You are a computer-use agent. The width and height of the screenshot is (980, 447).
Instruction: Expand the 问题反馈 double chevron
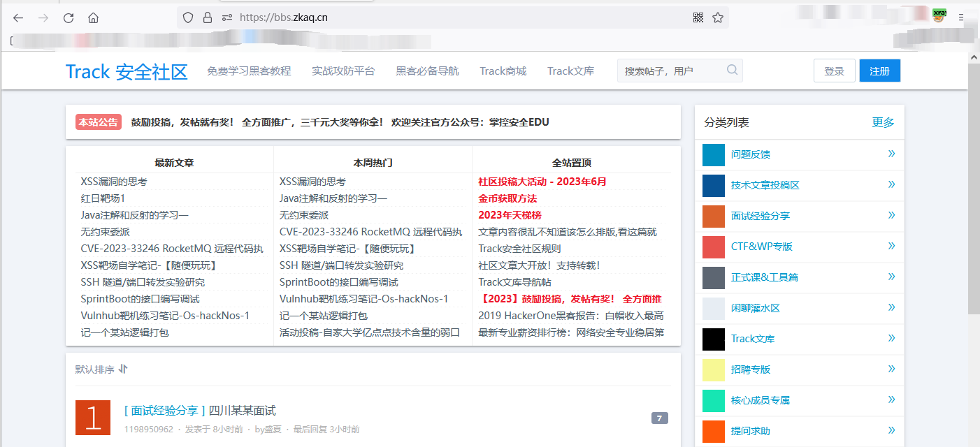(891, 154)
